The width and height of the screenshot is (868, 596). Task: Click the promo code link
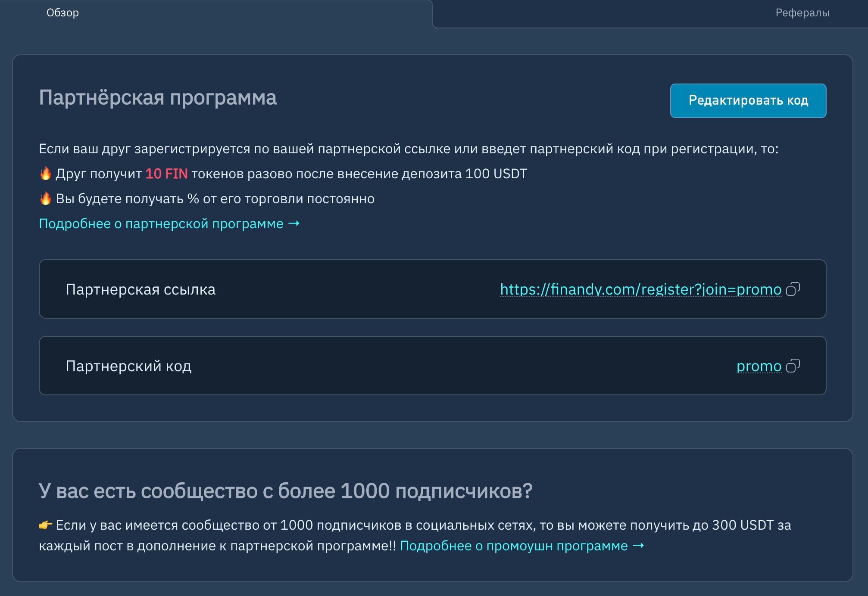[759, 366]
